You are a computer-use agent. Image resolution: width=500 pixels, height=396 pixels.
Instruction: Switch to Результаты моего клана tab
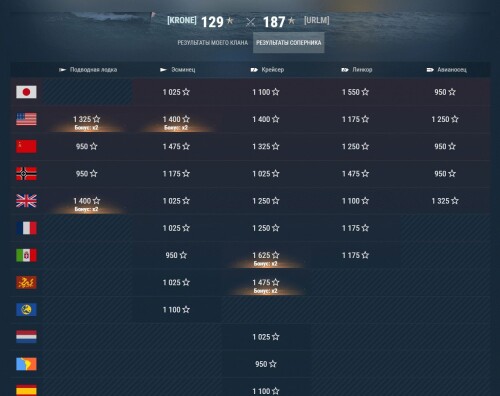click(x=212, y=43)
